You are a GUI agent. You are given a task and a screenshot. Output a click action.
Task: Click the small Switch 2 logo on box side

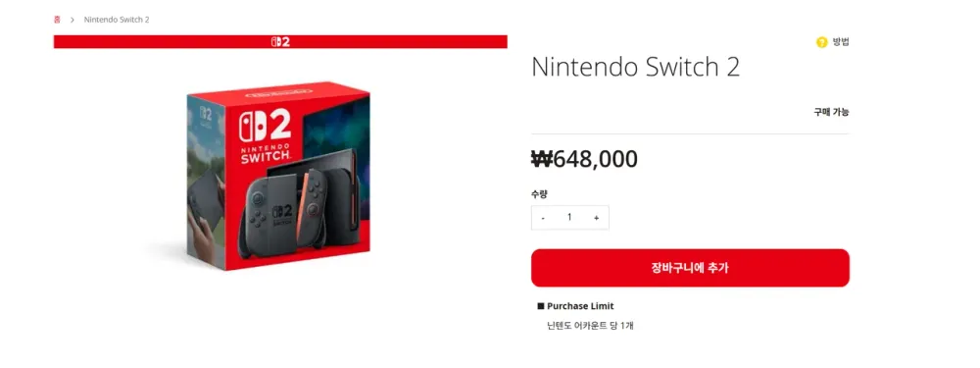click(206, 114)
